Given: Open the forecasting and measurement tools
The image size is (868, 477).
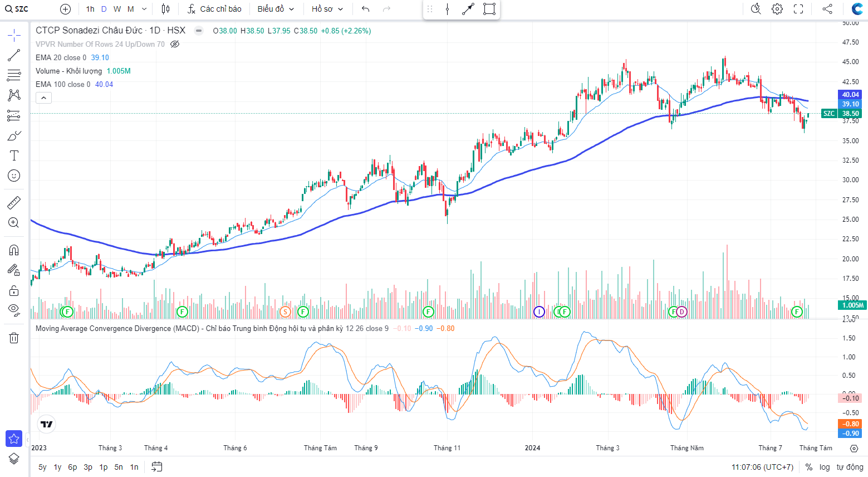Looking at the screenshot, I should click(14, 115).
